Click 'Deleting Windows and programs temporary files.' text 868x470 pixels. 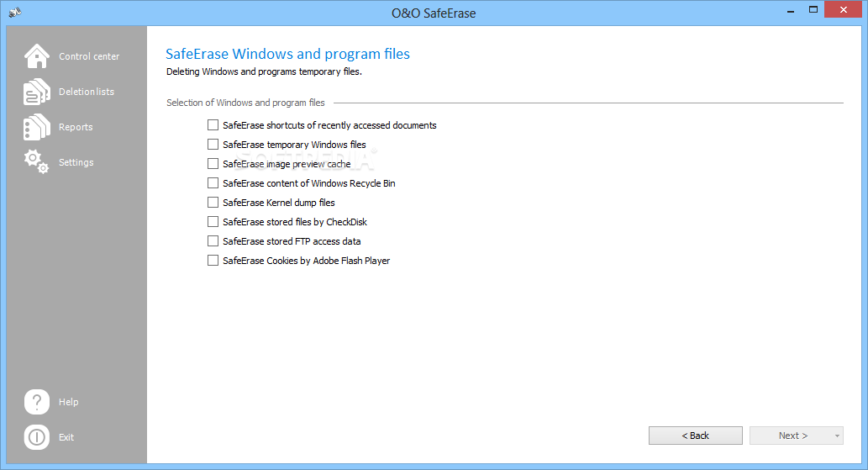coord(264,71)
